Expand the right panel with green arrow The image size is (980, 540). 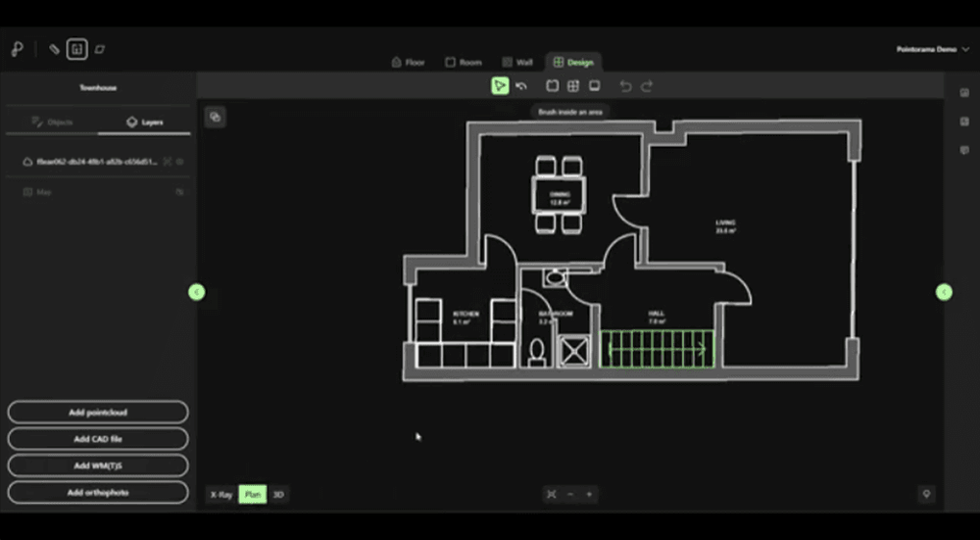click(x=944, y=292)
